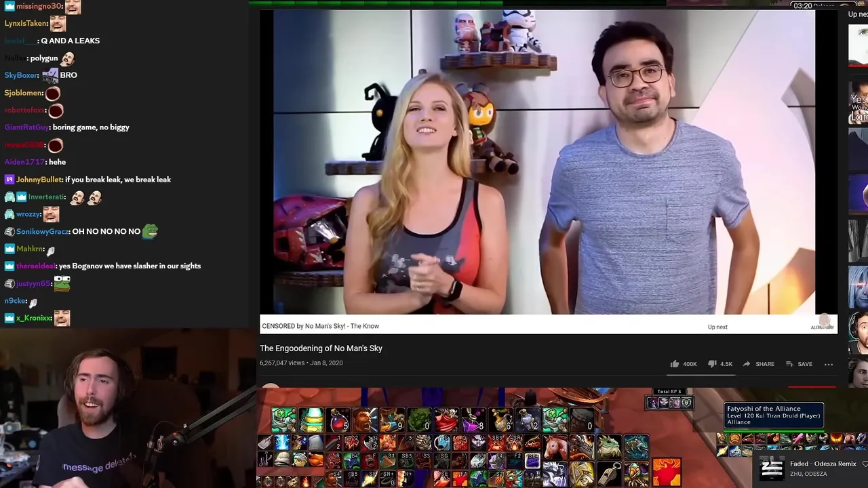Open chat user missingno30's profile
The width and height of the screenshot is (868, 488).
point(39,6)
